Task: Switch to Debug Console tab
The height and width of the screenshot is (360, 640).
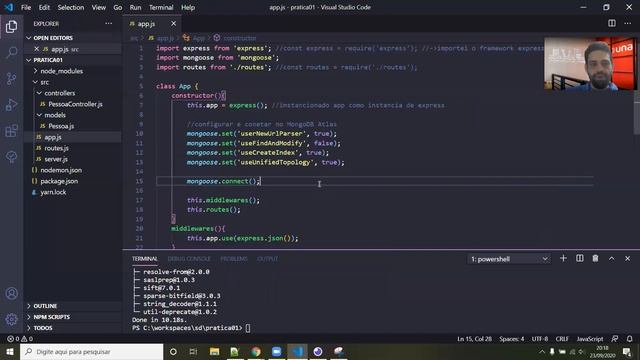Action: pos(189,259)
